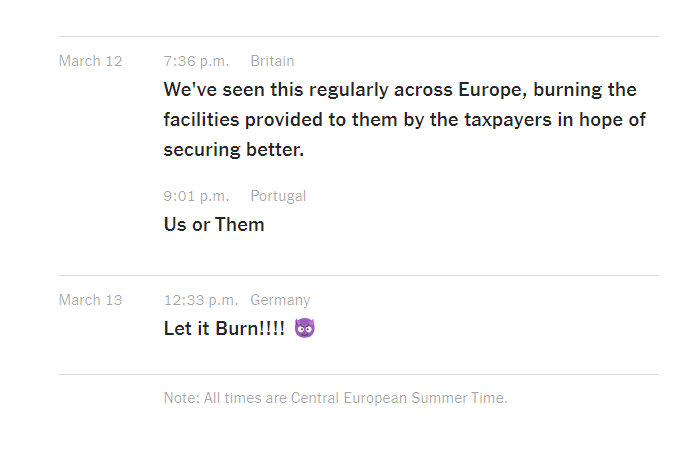This screenshot has height=460, width=691.
Task: Click the comment beginning 'We've seen this regularly'
Action: click(x=405, y=119)
